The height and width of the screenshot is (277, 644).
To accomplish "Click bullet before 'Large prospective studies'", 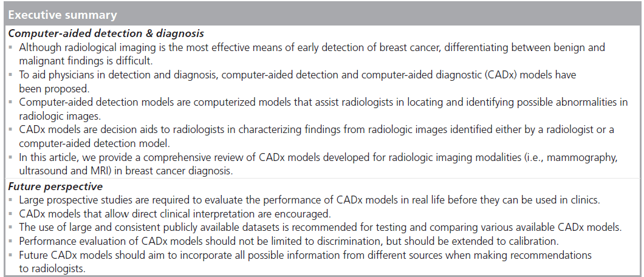I will click(10, 201).
